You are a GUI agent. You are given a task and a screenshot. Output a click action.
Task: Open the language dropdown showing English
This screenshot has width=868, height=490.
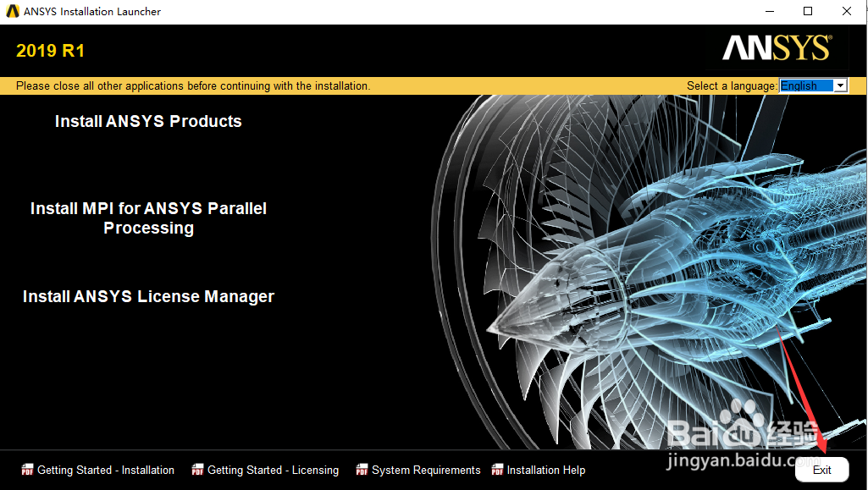pyautogui.click(x=813, y=85)
